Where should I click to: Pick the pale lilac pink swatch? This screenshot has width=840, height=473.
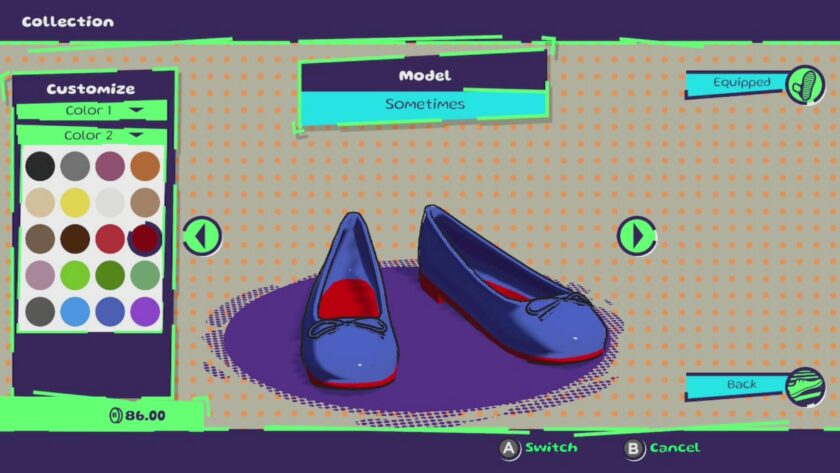coord(40,275)
